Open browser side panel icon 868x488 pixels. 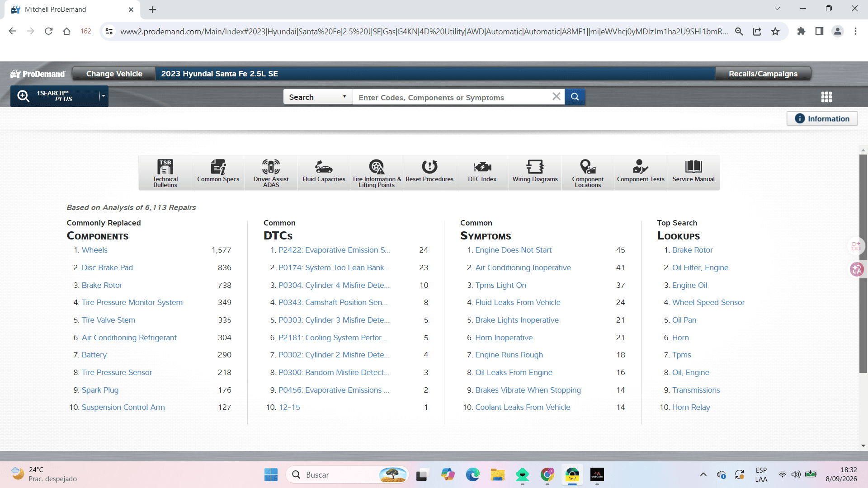(819, 31)
